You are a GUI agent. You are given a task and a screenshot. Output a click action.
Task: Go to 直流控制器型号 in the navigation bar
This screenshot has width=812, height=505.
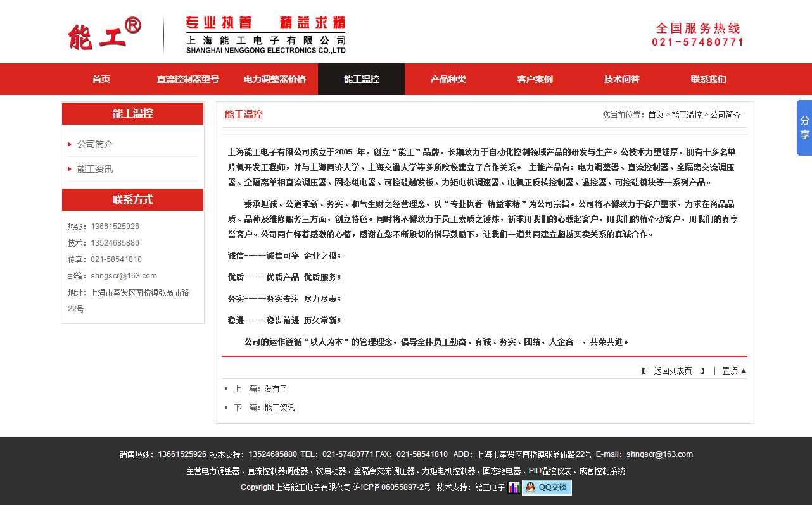[188, 79]
